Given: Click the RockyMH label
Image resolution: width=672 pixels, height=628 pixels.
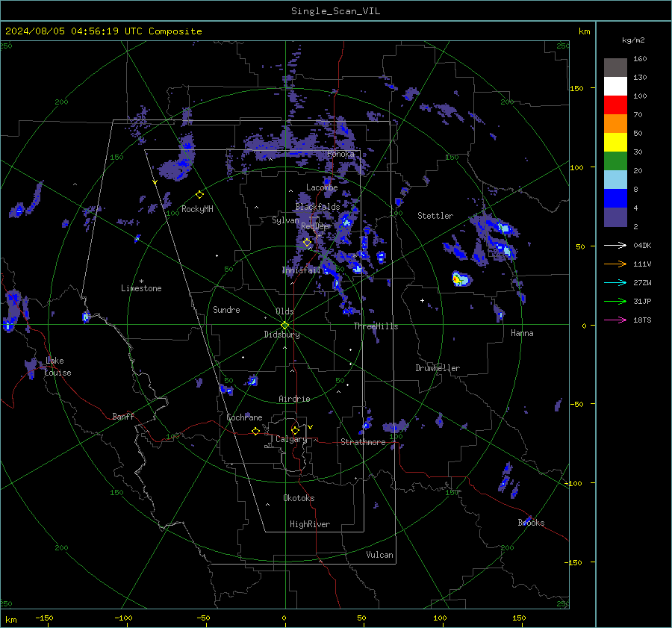Looking at the screenshot, I should point(197,209).
